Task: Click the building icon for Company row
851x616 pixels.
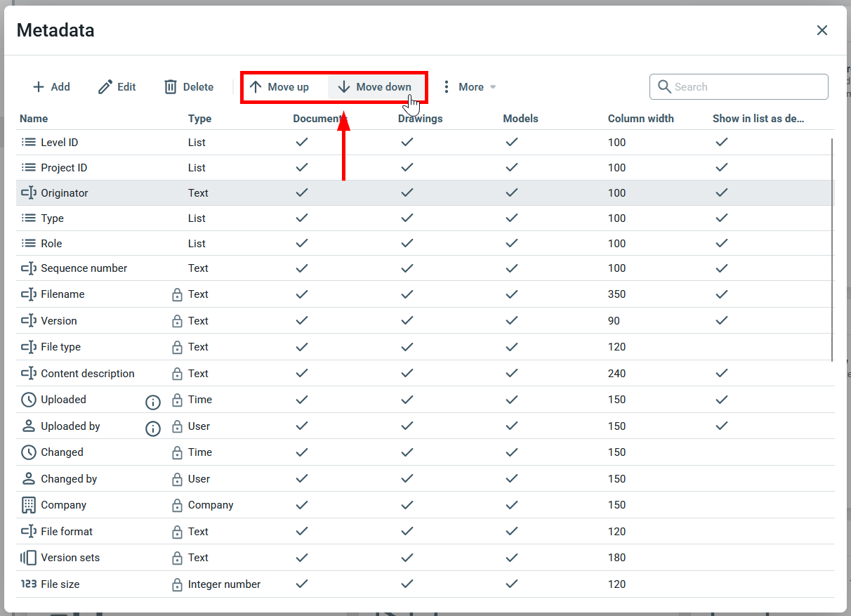Action: pyautogui.click(x=29, y=505)
